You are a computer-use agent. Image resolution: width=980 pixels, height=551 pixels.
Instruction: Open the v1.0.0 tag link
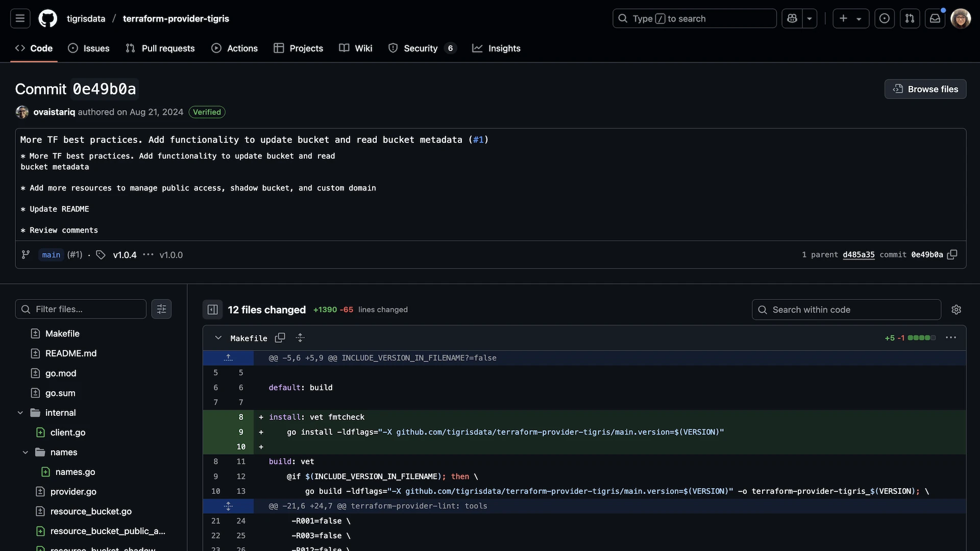click(171, 255)
